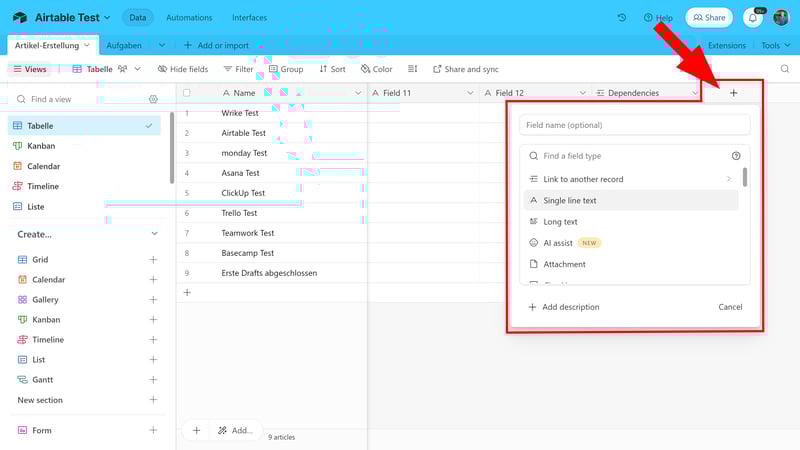The image size is (800, 450).
Task: Open tables list chevron after Aufgaben
Action: pyautogui.click(x=162, y=45)
